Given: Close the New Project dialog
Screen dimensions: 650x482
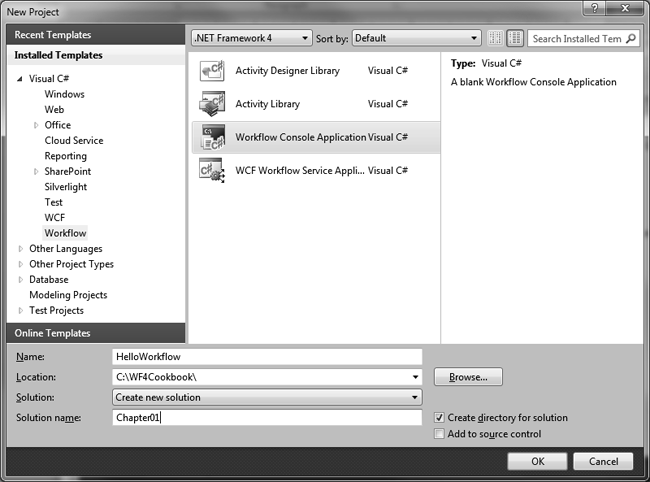Looking at the screenshot, I should click(x=625, y=8).
